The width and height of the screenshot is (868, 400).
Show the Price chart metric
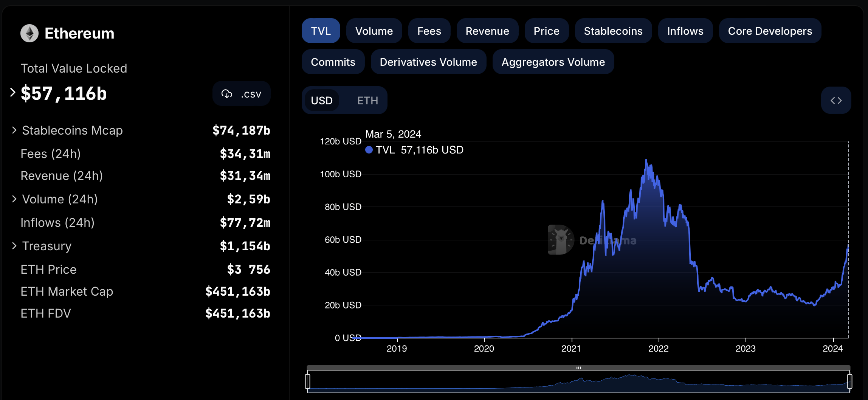click(x=546, y=31)
